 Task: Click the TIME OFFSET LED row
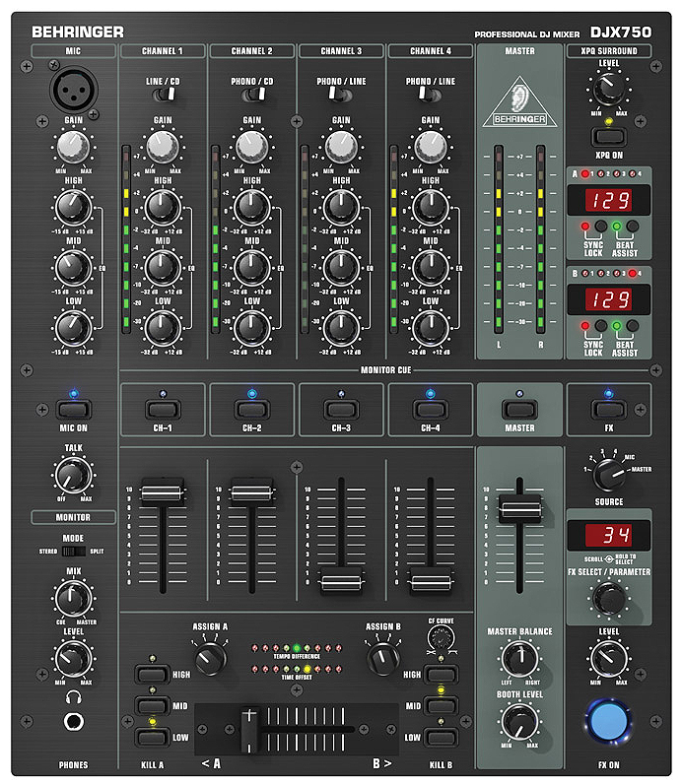tap(297, 669)
